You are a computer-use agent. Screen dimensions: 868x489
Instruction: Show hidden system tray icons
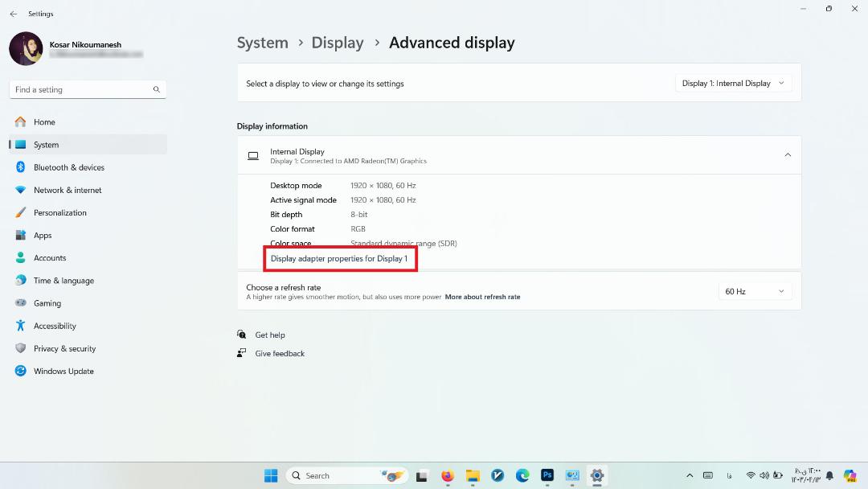(690, 475)
